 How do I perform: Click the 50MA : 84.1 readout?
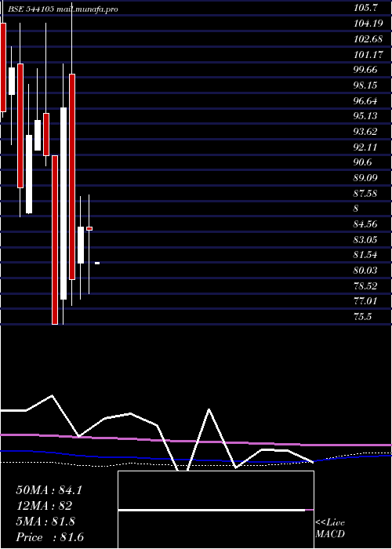[x=49, y=490]
